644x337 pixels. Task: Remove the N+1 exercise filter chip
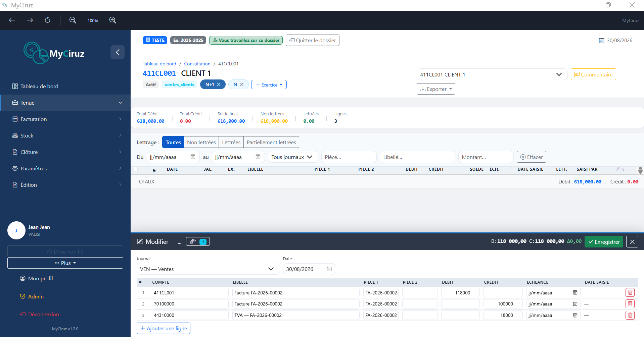click(x=219, y=85)
